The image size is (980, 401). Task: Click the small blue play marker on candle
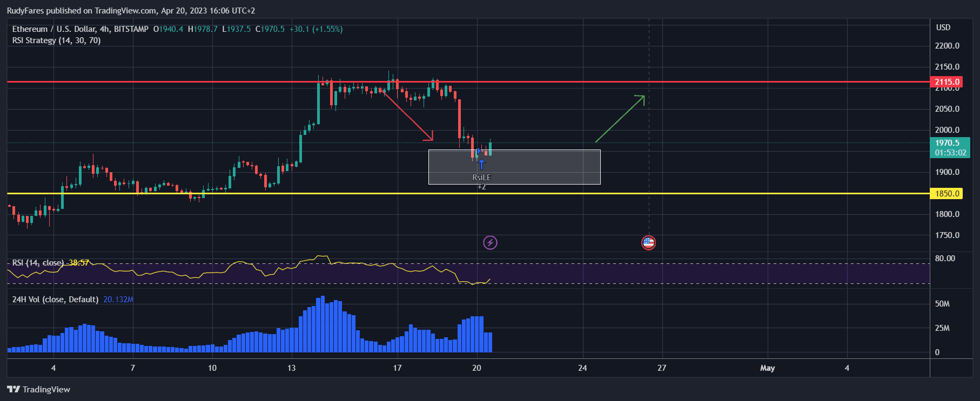pyautogui.click(x=479, y=151)
